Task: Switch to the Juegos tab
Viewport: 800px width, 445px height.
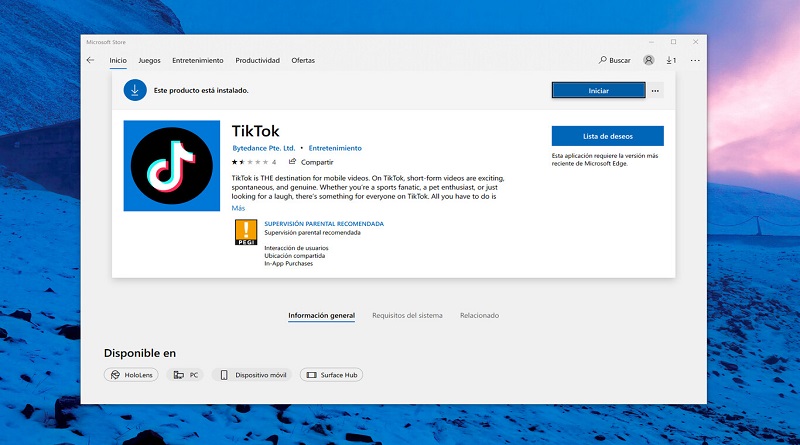Action: [149, 60]
